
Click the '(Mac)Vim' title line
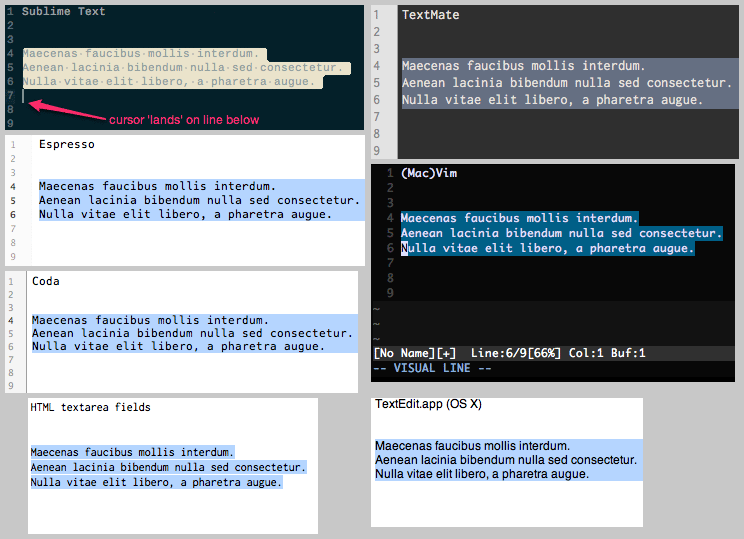(x=429, y=173)
